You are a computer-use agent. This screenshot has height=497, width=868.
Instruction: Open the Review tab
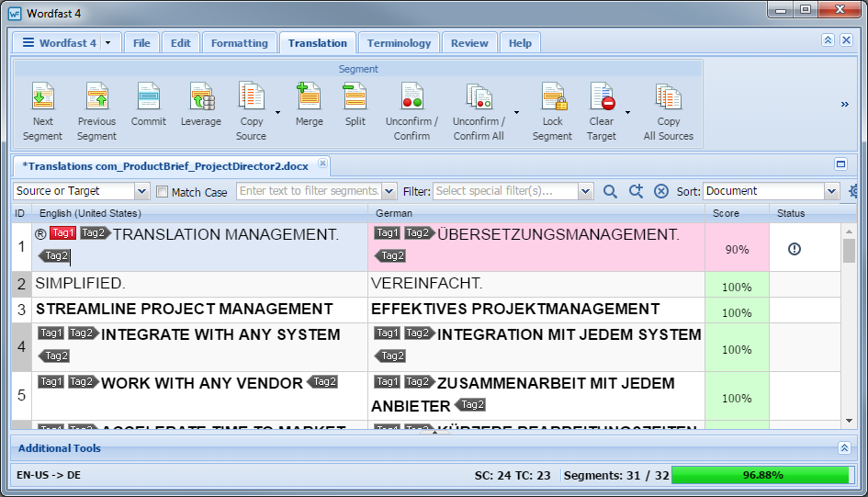(469, 42)
